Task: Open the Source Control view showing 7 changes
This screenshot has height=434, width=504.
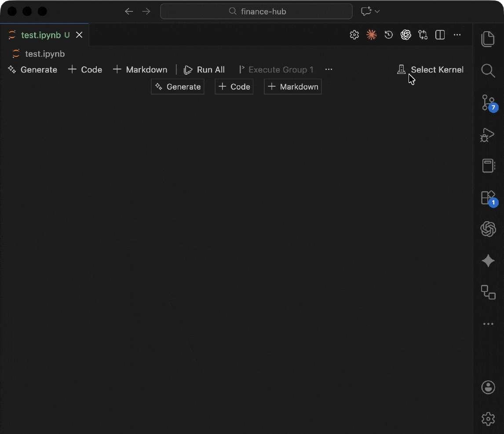Action: click(488, 103)
